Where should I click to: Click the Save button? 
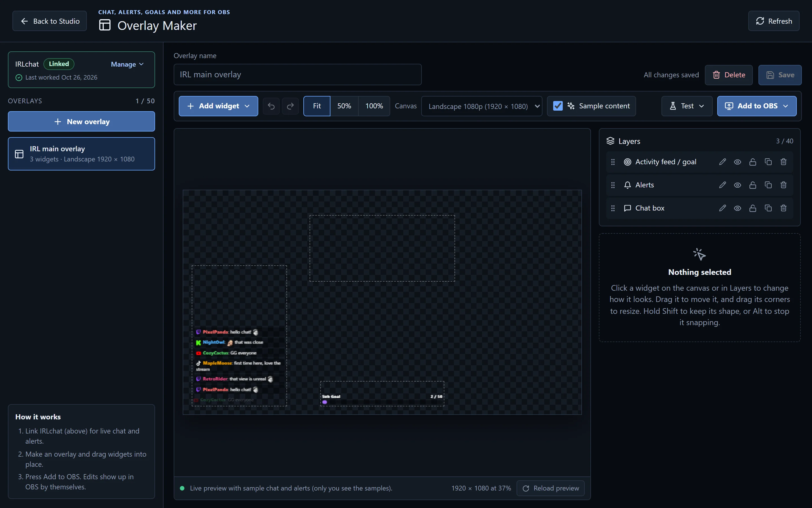(780, 75)
